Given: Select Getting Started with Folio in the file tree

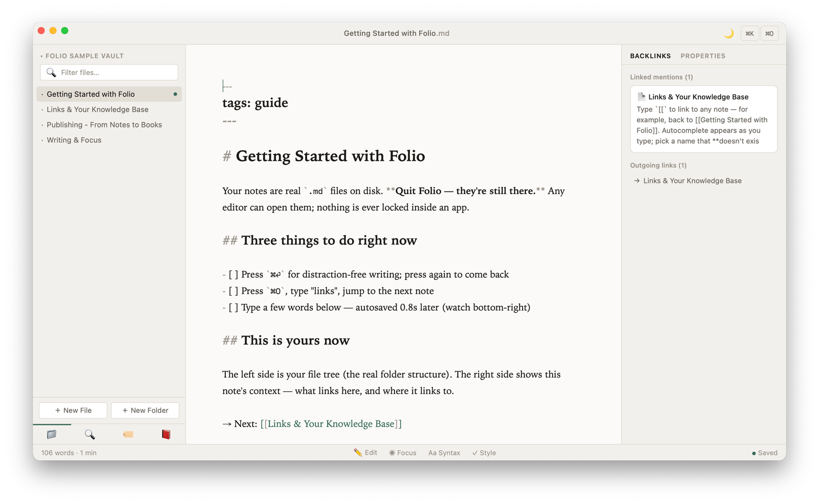Looking at the screenshot, I should click(x=109, y=94).
